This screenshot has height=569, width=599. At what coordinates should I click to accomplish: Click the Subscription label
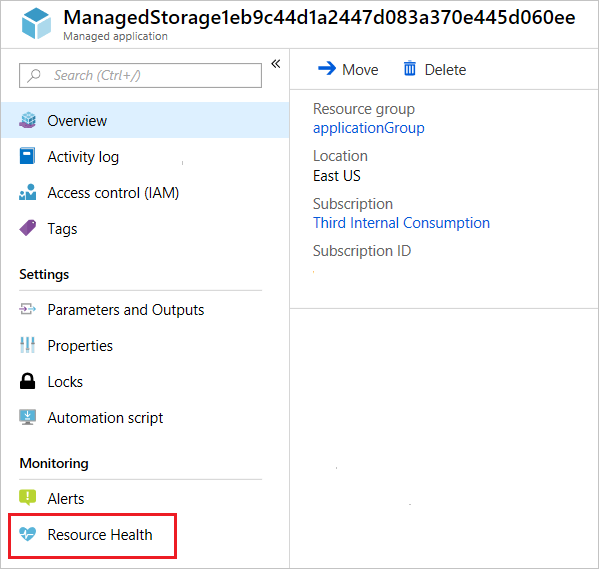pyautogui.click(x=353, y=204)
